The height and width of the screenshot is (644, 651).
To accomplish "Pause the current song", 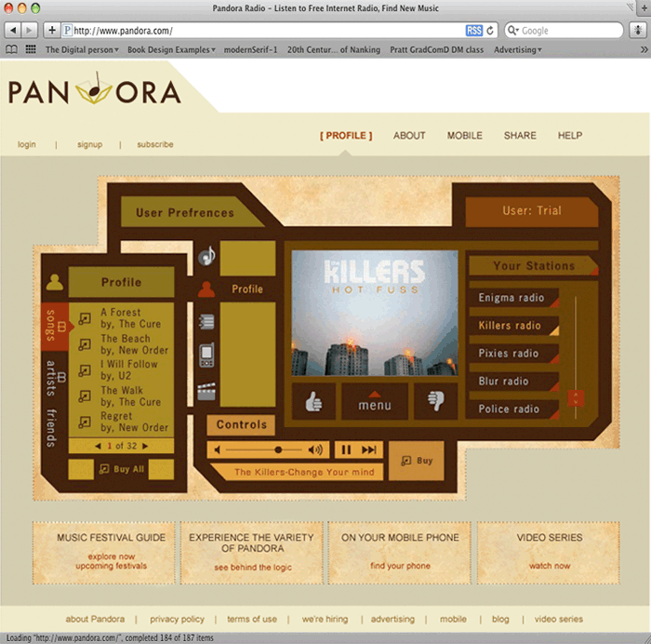I will click(346, 450).
